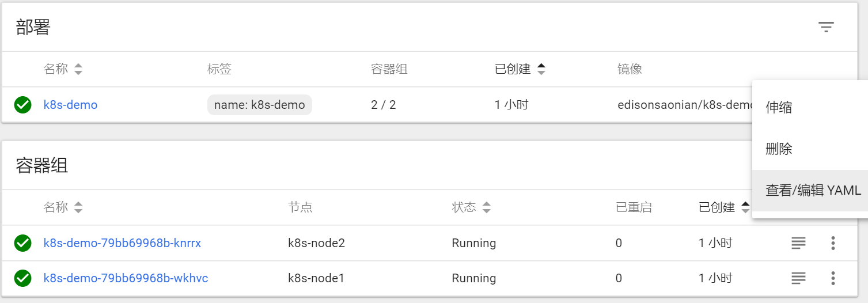The height and width of the screenshot is (303, 868).
Task: Open logs icon for the k8s-node2 pod
Action: pyautogui.click(x=798, y=243)
